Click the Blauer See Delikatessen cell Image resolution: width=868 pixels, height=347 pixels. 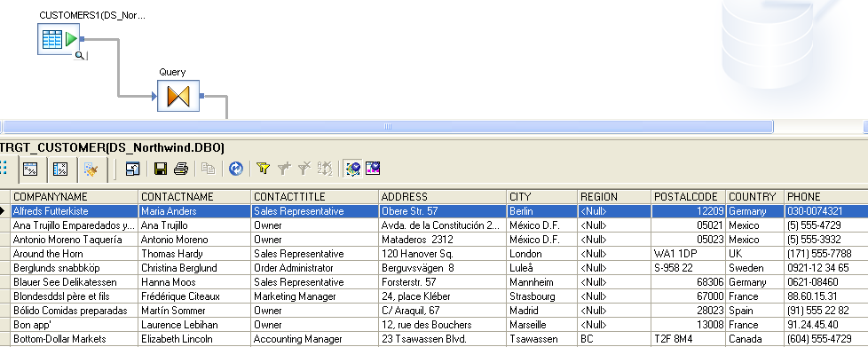(75, 282)
